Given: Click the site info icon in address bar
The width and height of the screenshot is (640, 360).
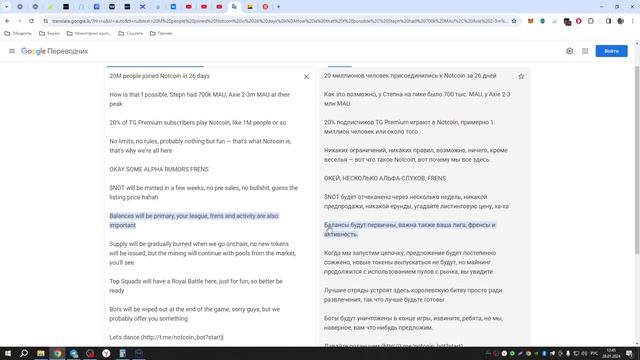Looking at the screenshot, I should point(46,21).
